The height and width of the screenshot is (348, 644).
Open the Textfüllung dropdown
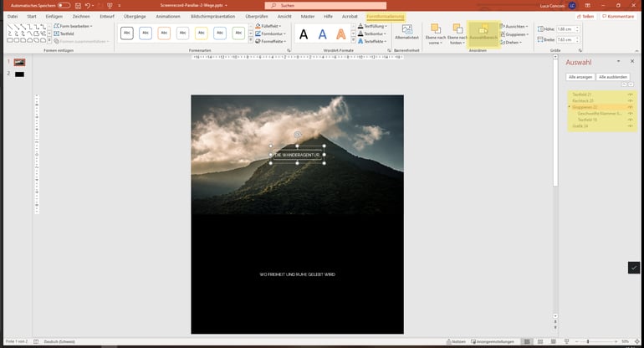click(x=372, y=26)
